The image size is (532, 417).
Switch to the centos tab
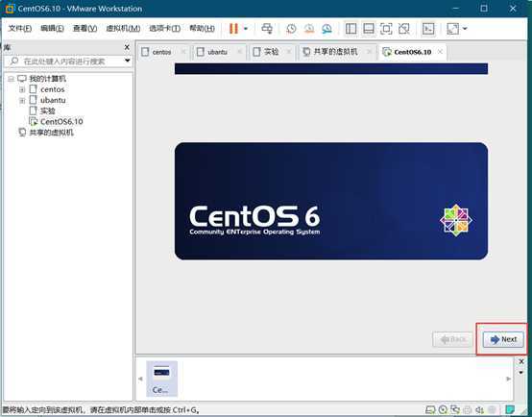161,52
